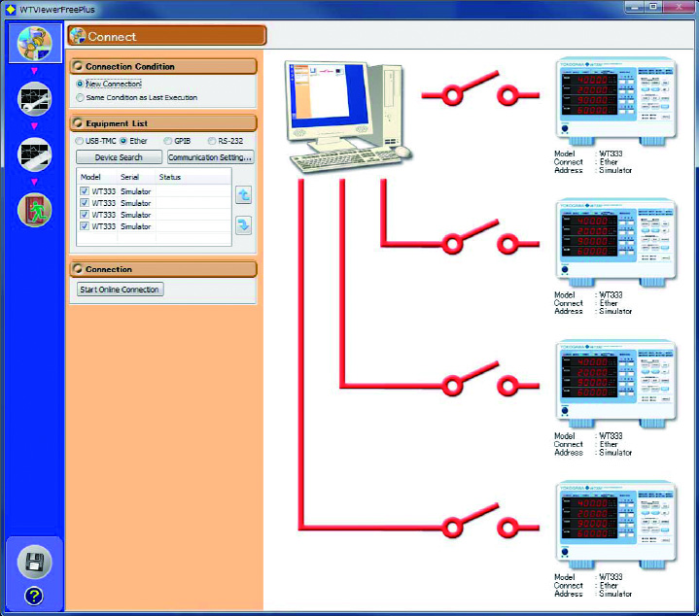Select RS-232 interface radio button

coord(212,141)
